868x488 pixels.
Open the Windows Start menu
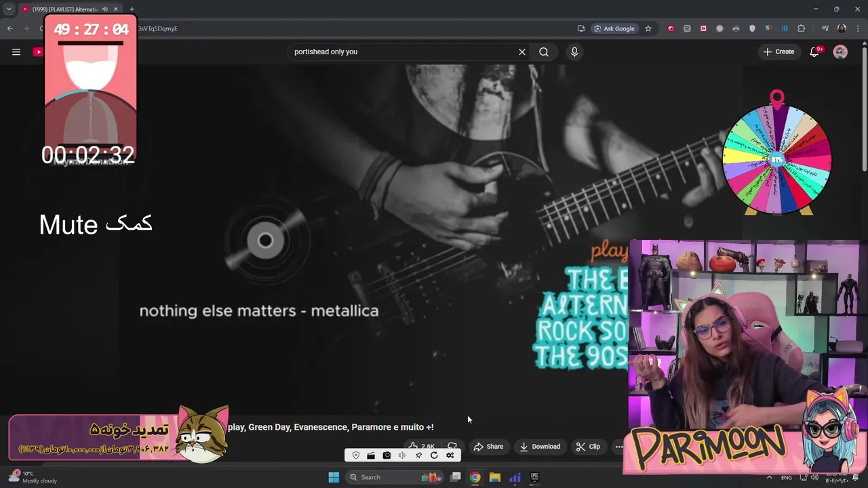[x=334, y=477]
